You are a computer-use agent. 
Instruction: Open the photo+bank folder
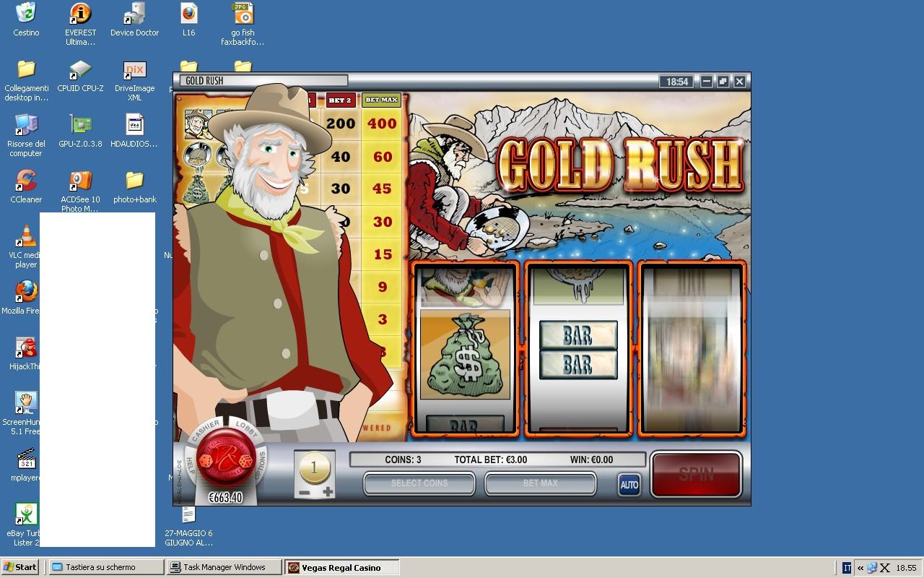pos(134,186)
